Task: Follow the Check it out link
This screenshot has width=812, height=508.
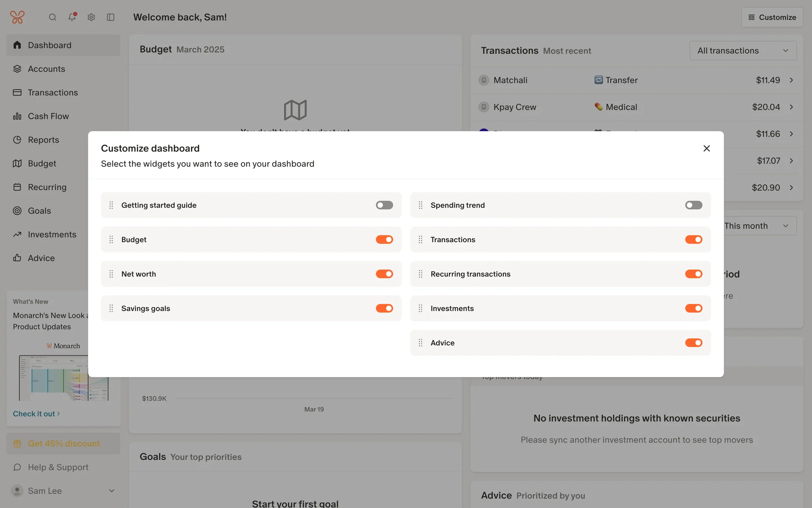Action: coord(36,414)
